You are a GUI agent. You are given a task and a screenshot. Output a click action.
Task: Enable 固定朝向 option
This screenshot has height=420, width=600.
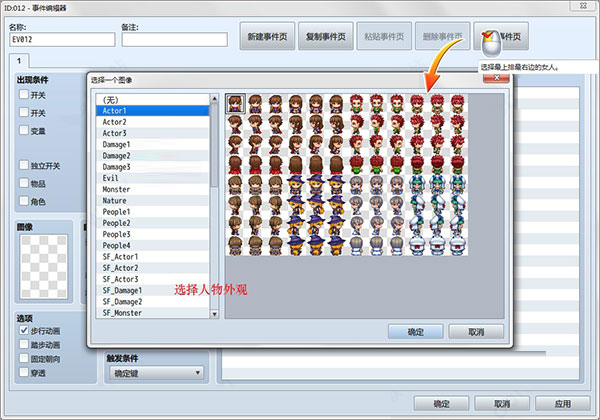click(x=24, y=358)
